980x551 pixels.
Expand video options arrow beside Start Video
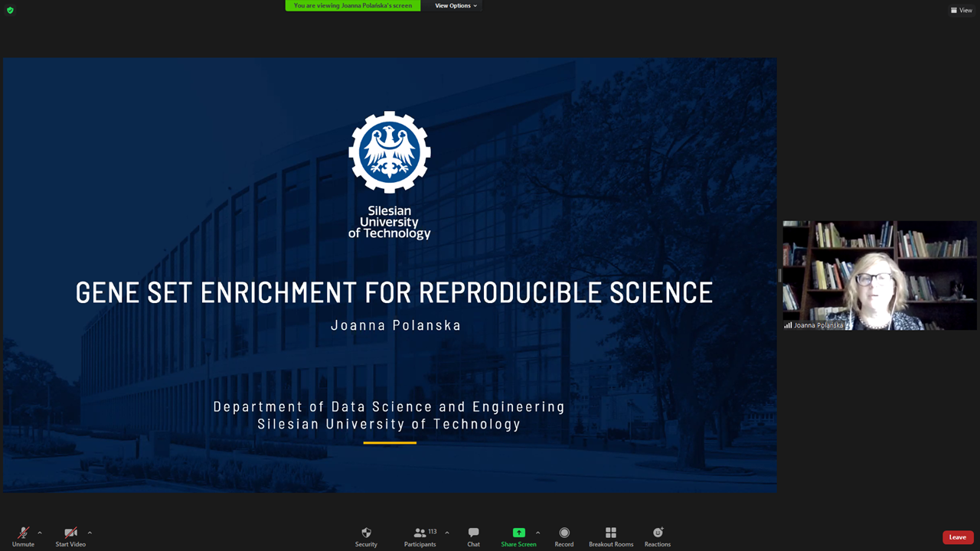click(x=90, y=533)
